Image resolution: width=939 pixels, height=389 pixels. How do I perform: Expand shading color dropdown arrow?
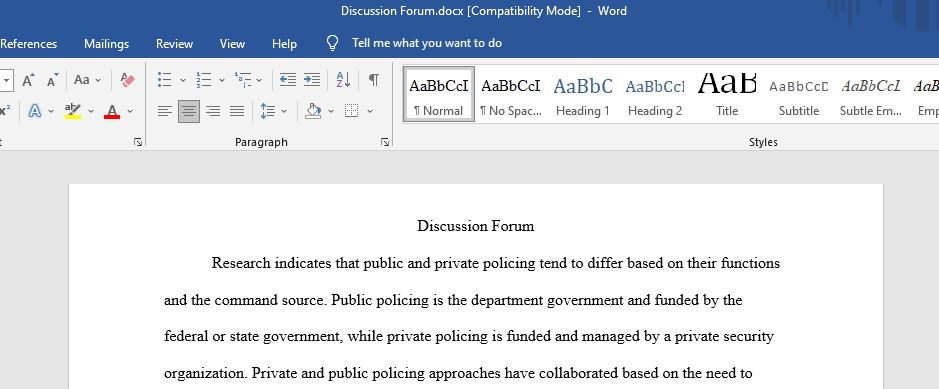point(331,111)
